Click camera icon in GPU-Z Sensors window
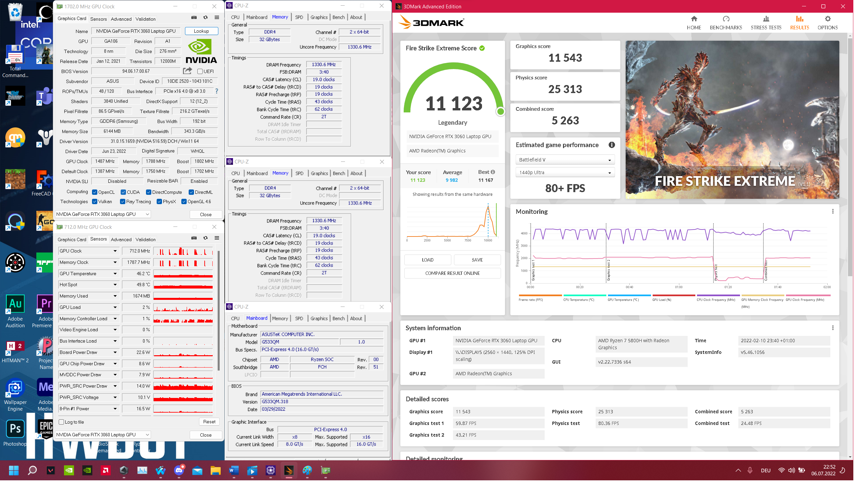This screenshot has height=483, width=868. point(194,238)
